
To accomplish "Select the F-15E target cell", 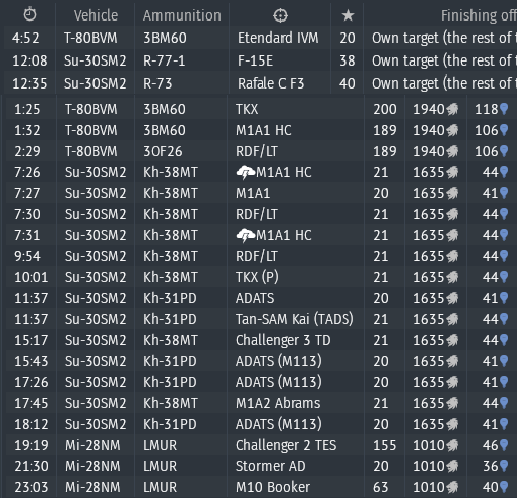I will pyautogui.click(x=255, y=61).
